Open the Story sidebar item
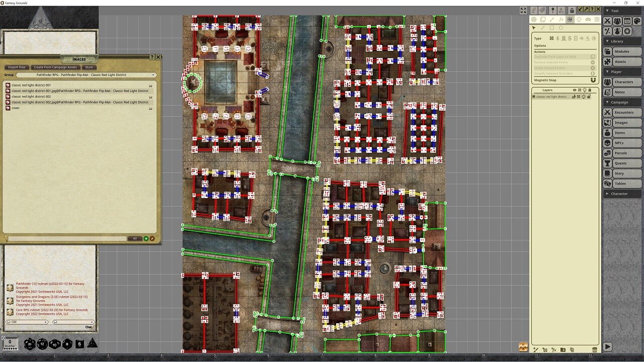Image resolution: width=644 pixels, height=362 pixels. 619,173
